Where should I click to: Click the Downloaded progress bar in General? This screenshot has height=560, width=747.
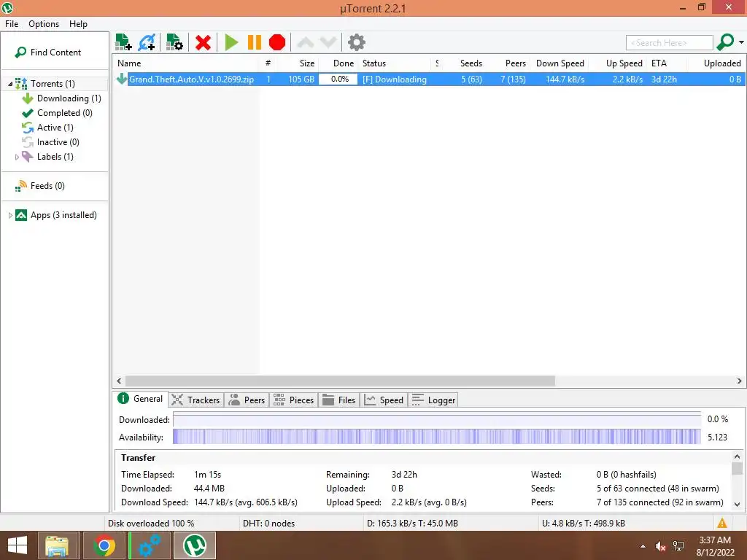click(x=436, y=419)
